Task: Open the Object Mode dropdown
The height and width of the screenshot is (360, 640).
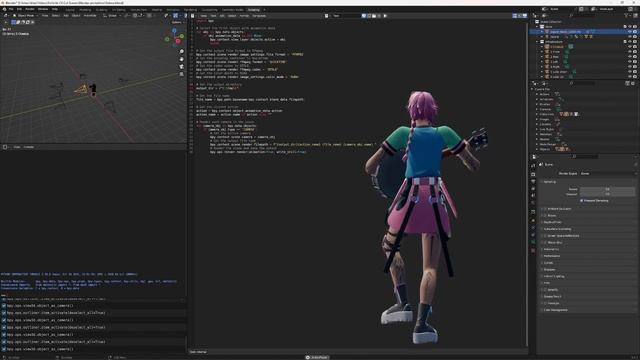Action: tap(26, 16)
